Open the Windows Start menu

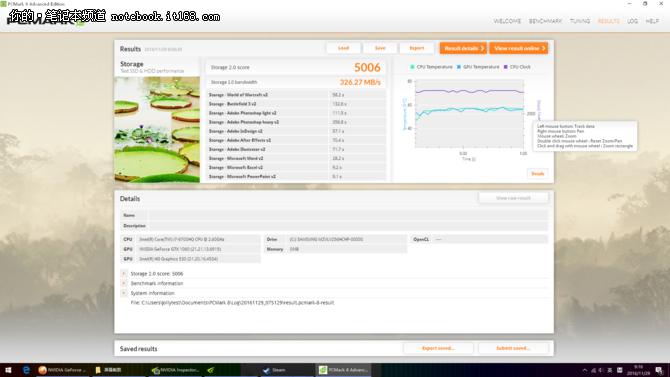8,370
